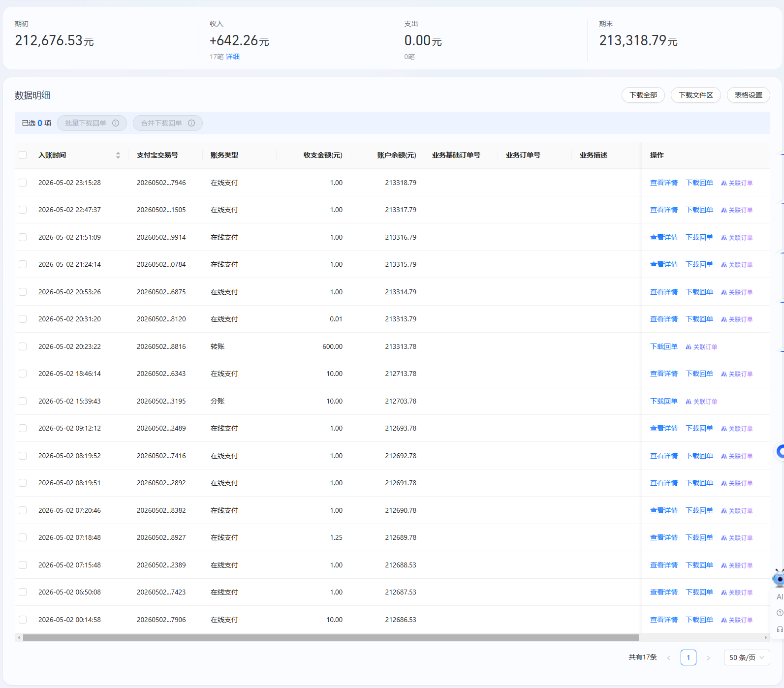The height and width of the screenshot is (688, 784).
Task: Open 关联订单 for transaction 20260502...7906
Action: (x=737, y=620)
